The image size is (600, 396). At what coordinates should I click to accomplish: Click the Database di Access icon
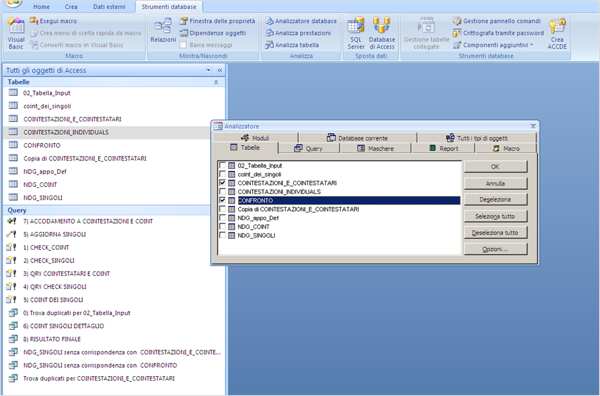(x=382, y=34)
